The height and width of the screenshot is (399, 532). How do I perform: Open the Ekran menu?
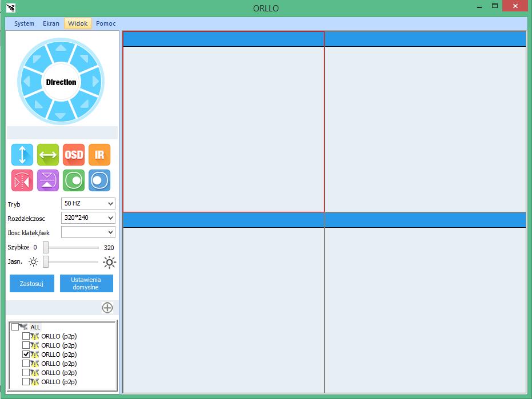(x=51, y=23)
